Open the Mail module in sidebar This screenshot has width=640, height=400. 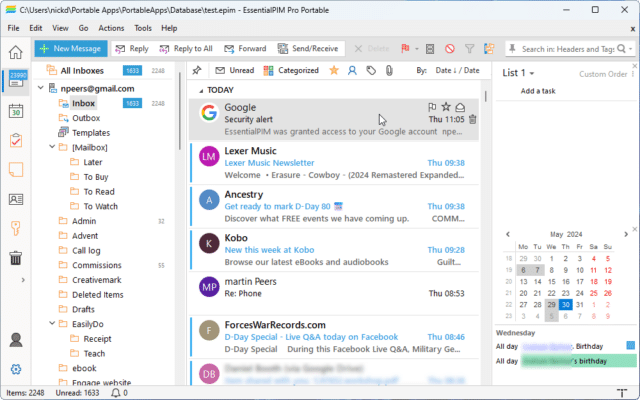point(16,80)
